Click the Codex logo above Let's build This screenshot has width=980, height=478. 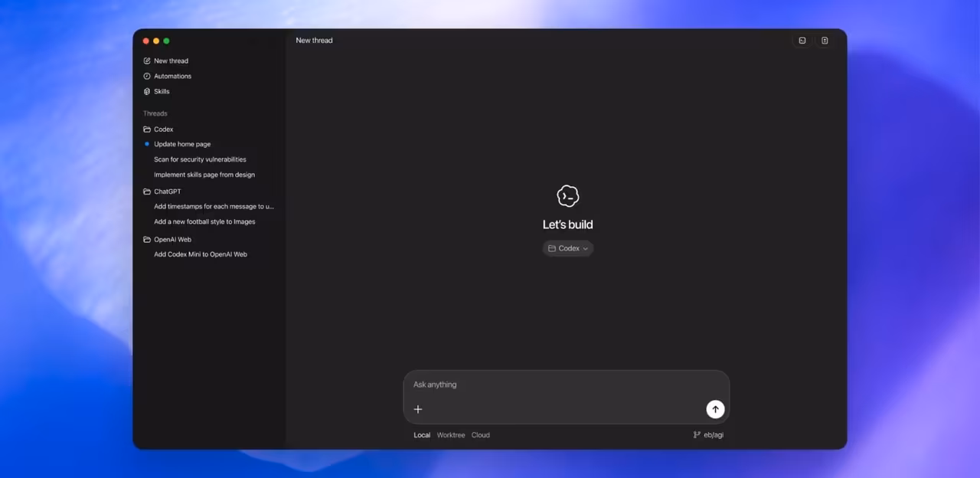click(567, 196)
